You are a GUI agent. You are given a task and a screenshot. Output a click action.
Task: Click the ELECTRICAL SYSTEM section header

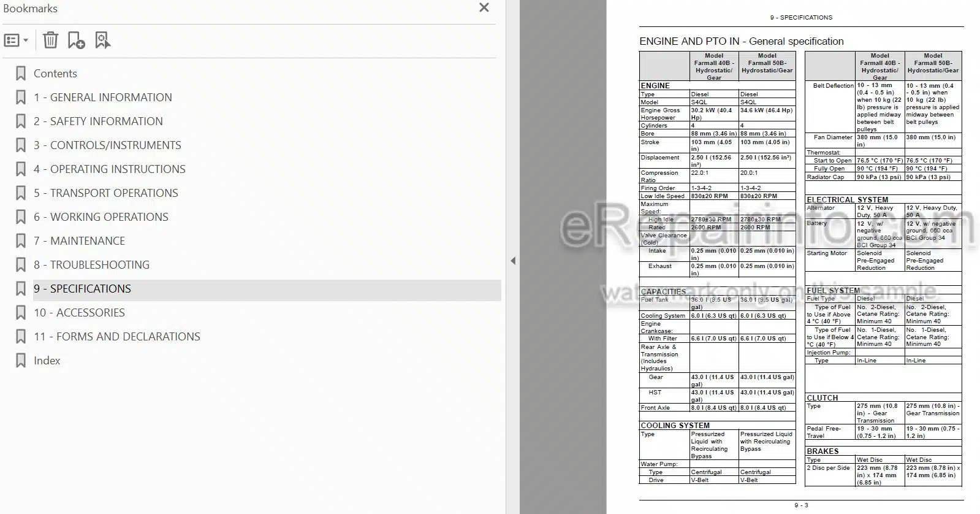(x=847, y=200)
